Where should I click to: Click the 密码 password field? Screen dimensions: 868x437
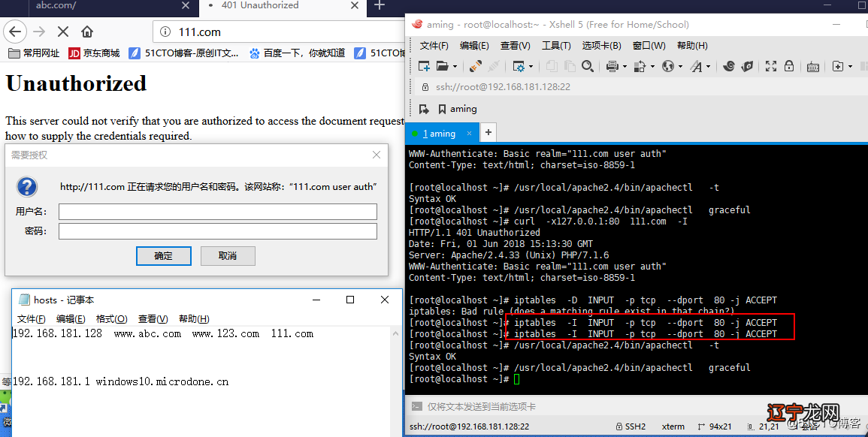coord(217,231)
